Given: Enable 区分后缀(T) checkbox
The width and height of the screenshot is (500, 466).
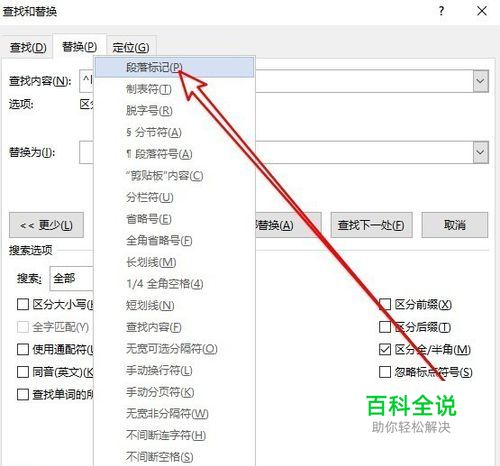Looking at the screenshot, I should [x=385, y=327].
